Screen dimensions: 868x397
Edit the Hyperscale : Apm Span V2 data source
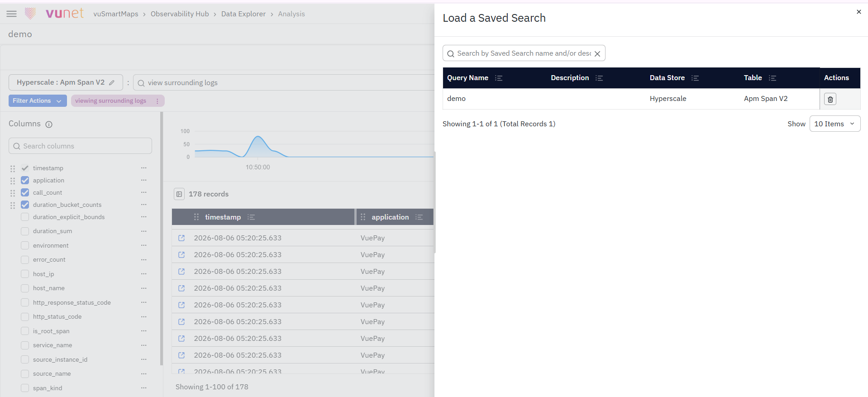112,82
